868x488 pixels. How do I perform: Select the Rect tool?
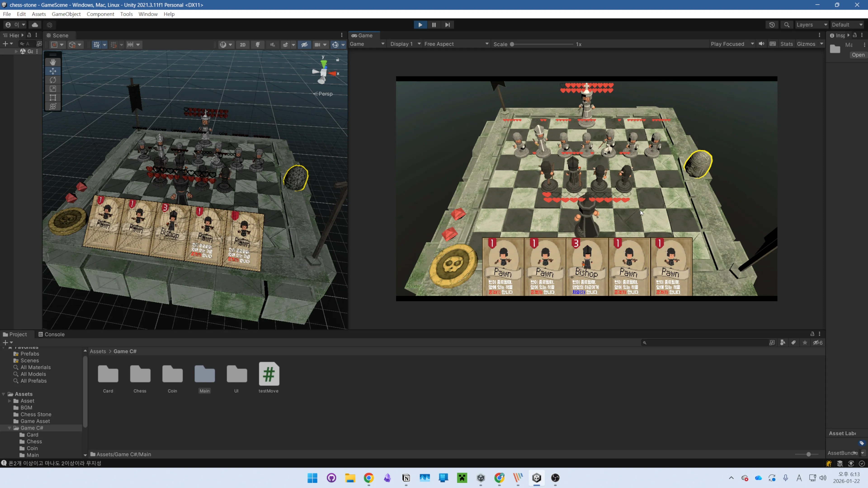pos(53,98)
